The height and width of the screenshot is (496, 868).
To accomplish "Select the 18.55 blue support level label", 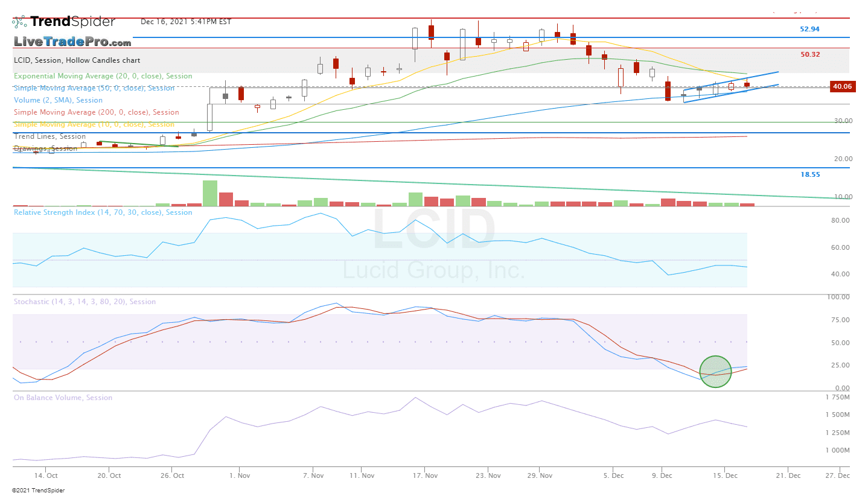I will (810, 174).
